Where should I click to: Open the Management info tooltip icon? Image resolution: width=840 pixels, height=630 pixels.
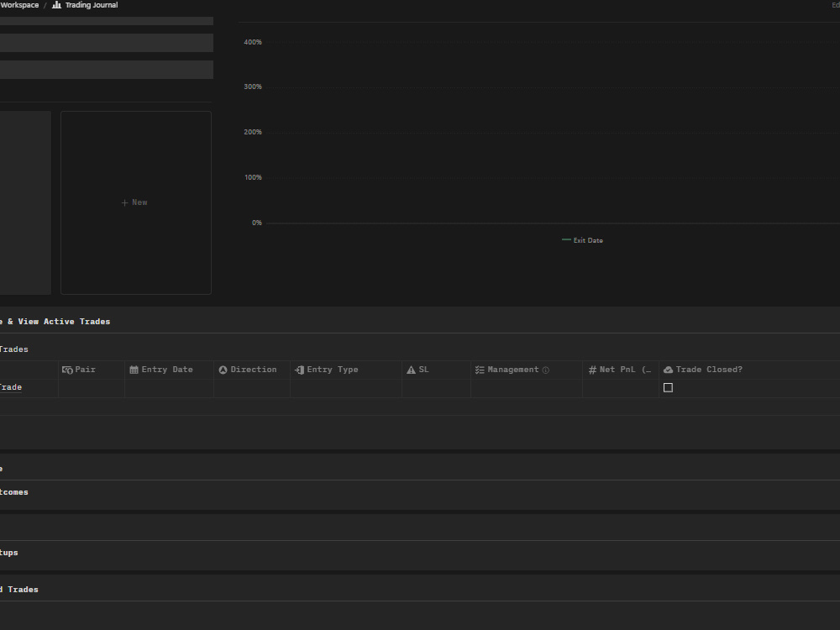[x=545, y=370]
